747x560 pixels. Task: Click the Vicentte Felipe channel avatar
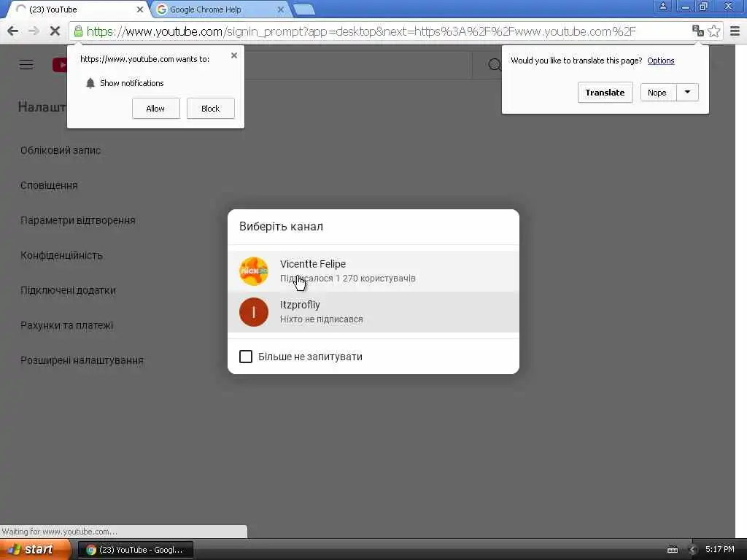[253, 271]
